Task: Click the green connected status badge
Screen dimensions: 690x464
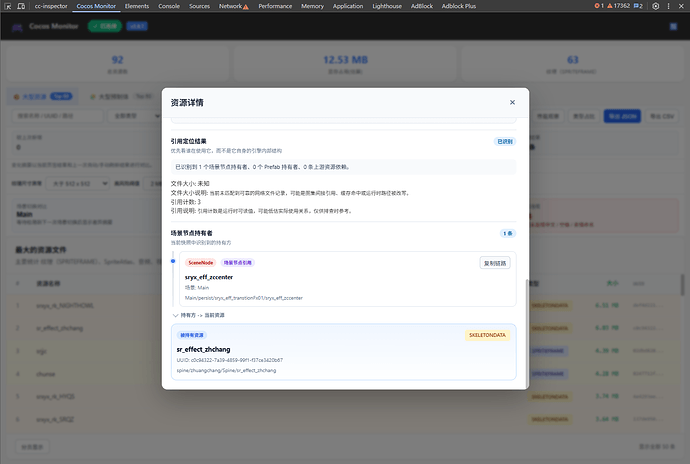Action: click(x=105, y=26)
